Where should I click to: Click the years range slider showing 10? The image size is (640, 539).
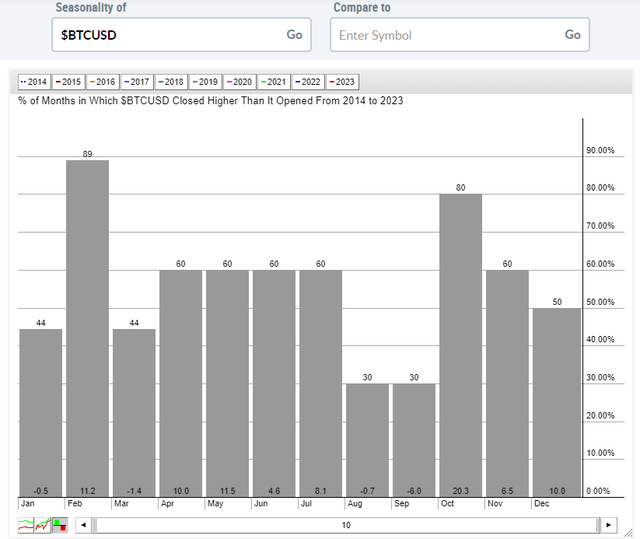346,524
